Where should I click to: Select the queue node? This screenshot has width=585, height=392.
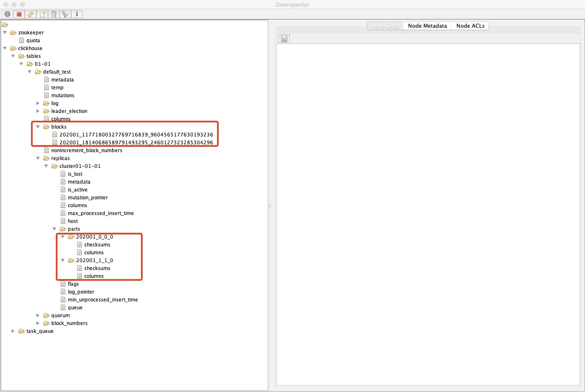pos(75,308)
